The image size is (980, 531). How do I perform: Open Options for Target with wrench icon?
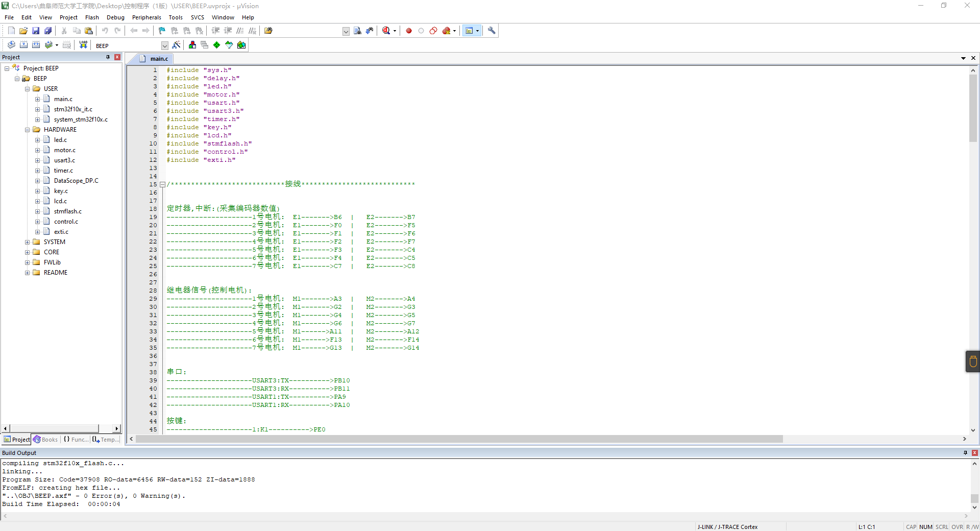coord(491,31)
